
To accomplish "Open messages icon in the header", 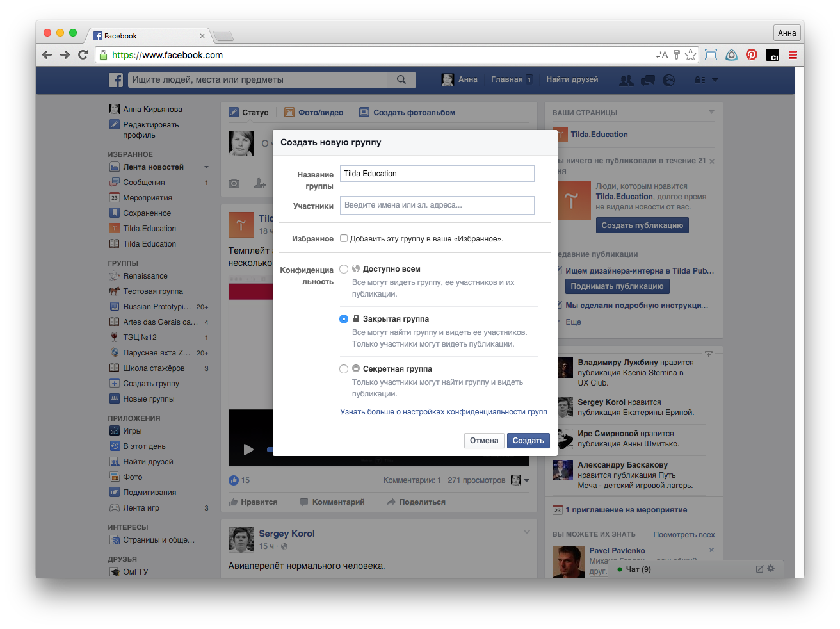I will pos(648,80).
